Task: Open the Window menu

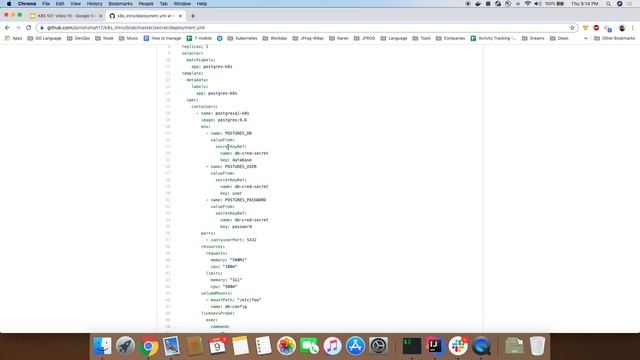Action: click(182, 4)
